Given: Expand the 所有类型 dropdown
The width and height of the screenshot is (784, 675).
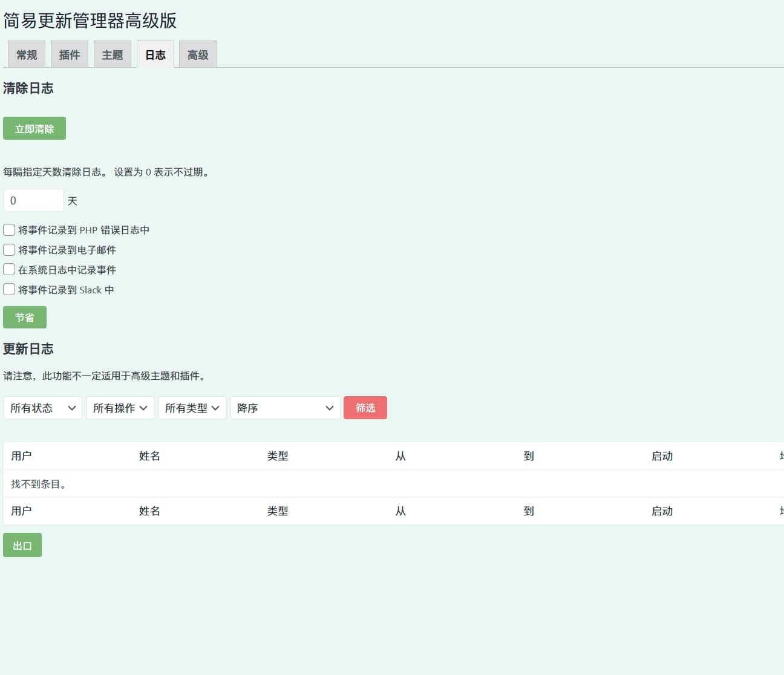Looking at the screenshot, I should pyautogui.click(x=192, y=408).
